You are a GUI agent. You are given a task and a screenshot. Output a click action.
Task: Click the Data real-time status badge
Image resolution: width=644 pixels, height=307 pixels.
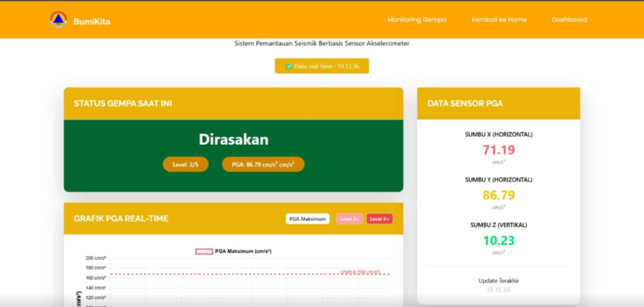click(322, 66)
